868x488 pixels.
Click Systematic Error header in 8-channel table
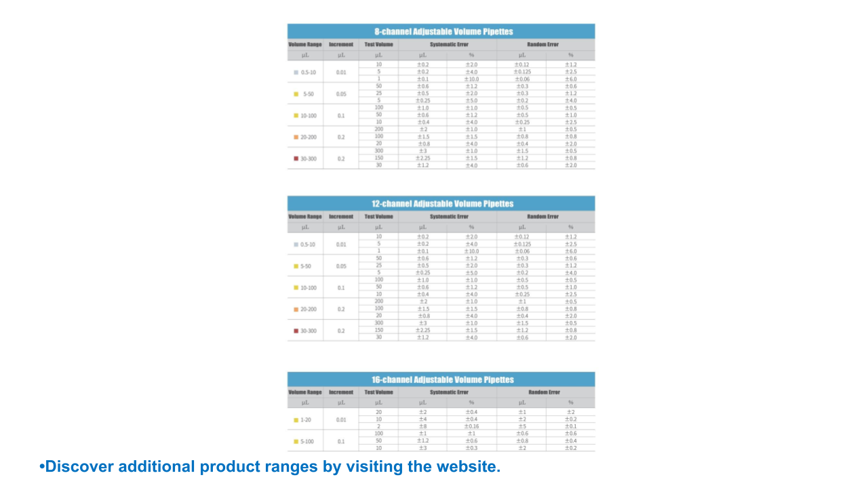[448, 45]
